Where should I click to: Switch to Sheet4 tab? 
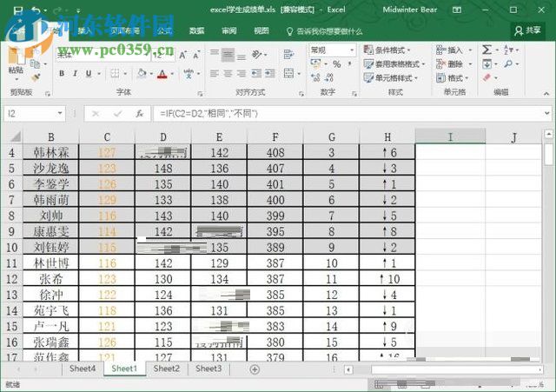click(83, 369)
